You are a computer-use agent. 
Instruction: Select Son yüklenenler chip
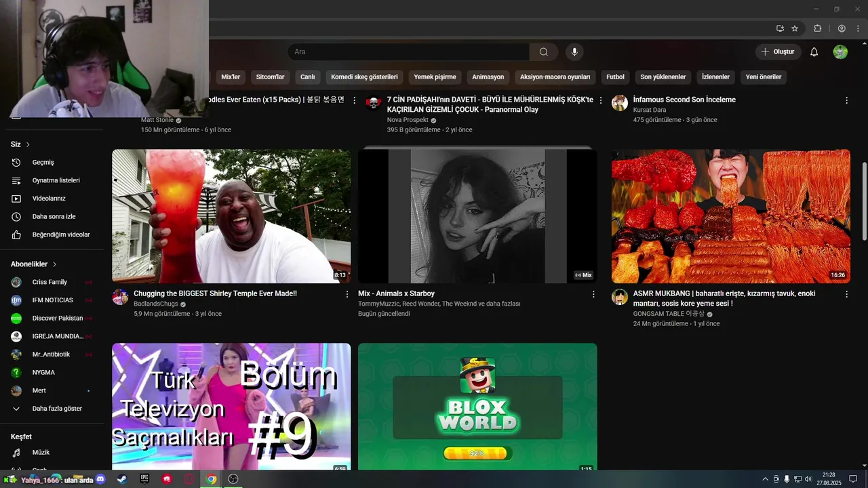[663, 77]
